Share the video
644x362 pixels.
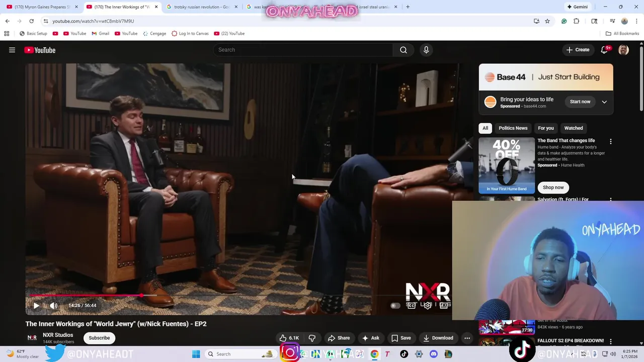(339, 338)
